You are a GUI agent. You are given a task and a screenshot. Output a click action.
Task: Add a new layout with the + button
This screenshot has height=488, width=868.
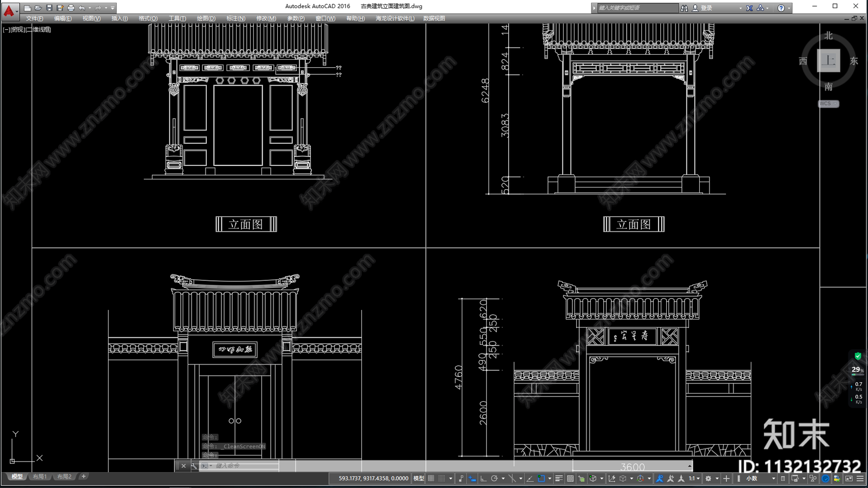83,476
